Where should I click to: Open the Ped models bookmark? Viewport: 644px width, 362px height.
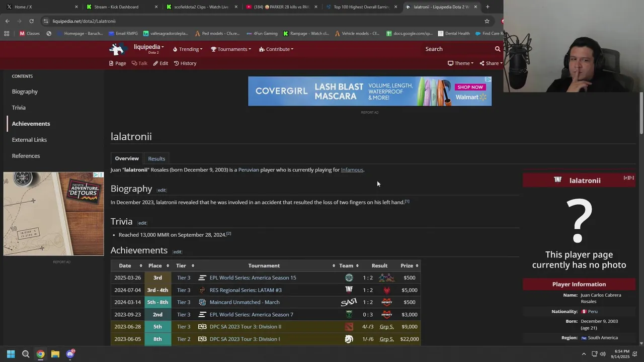(217, 34)
